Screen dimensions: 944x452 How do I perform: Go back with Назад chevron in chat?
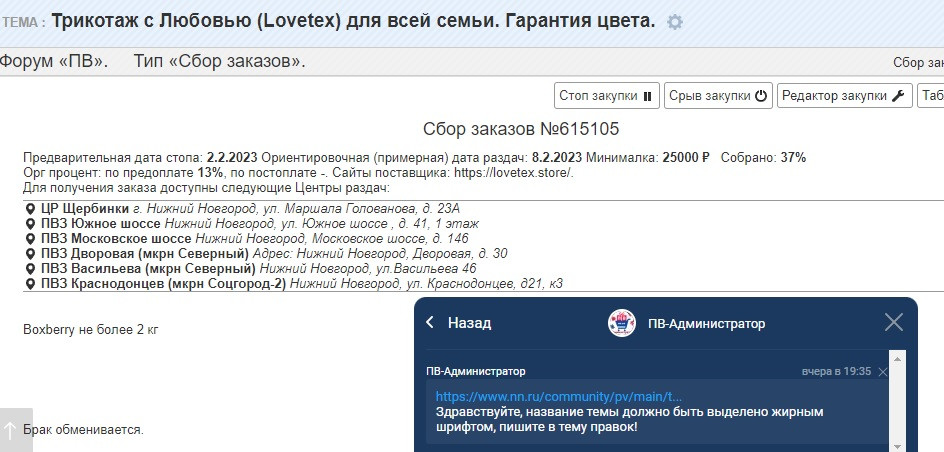430,323
